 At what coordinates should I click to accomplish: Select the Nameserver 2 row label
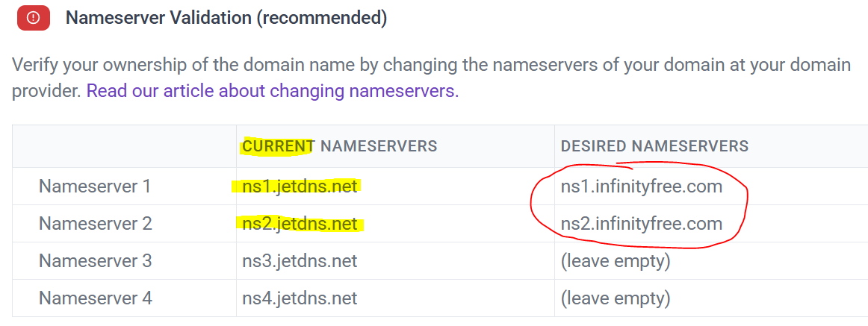95,223
